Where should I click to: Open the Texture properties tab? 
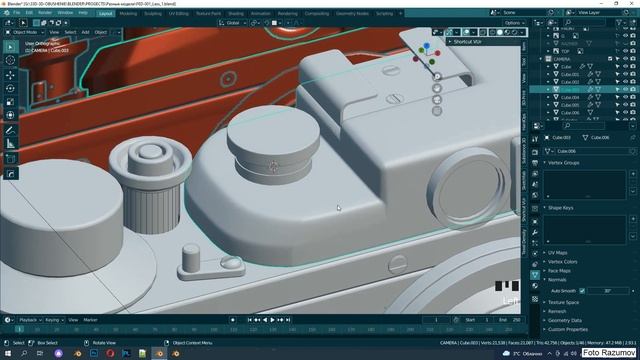click(535, 299)
